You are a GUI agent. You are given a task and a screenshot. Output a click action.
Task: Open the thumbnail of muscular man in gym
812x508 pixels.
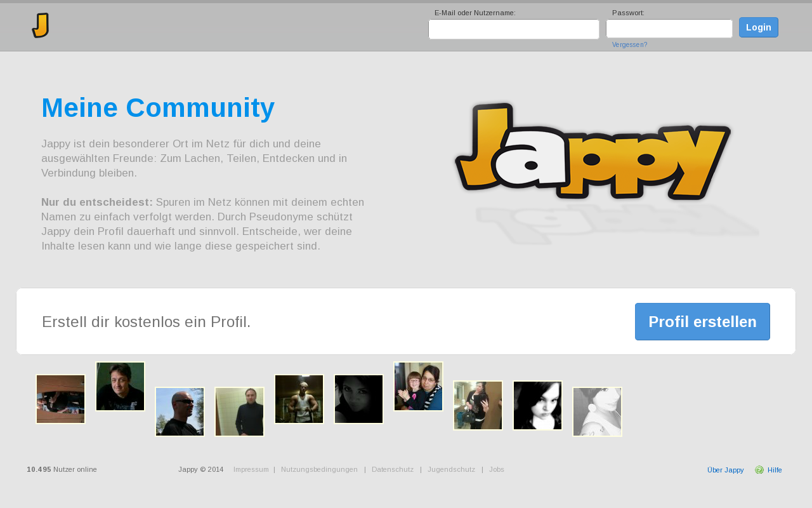pos(299,399)
